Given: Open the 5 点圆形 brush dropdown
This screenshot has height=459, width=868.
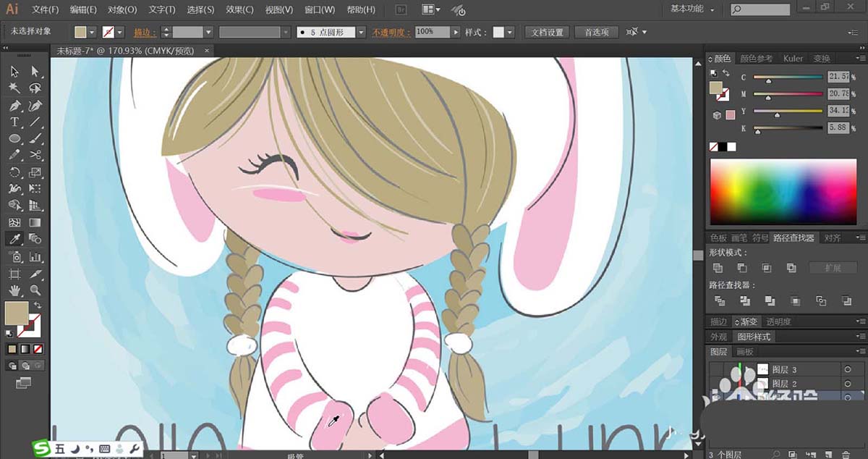Looking at the screenshot, I should pos(360,33).
